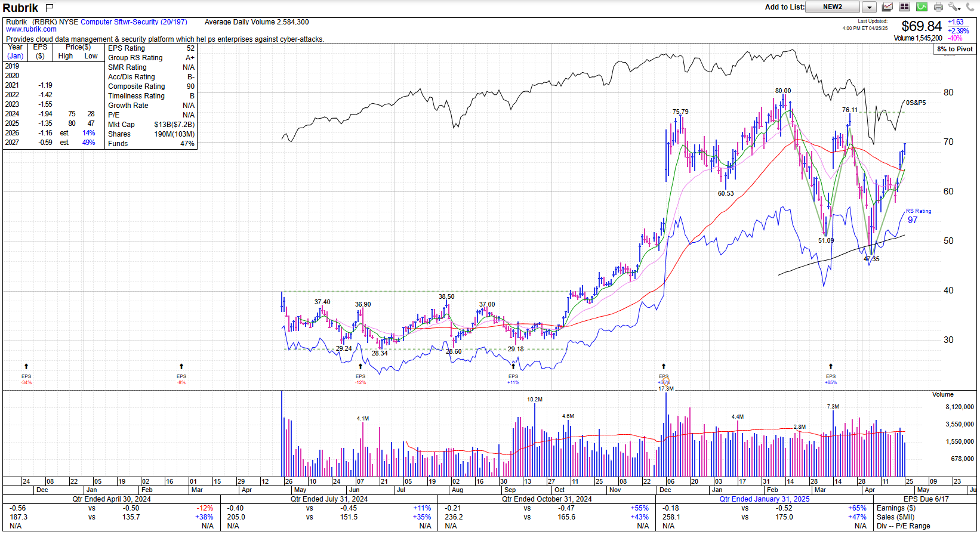Click the Acc/Dis Rating row
Viewport: 980px width, 535px height.
click(151, 77)
